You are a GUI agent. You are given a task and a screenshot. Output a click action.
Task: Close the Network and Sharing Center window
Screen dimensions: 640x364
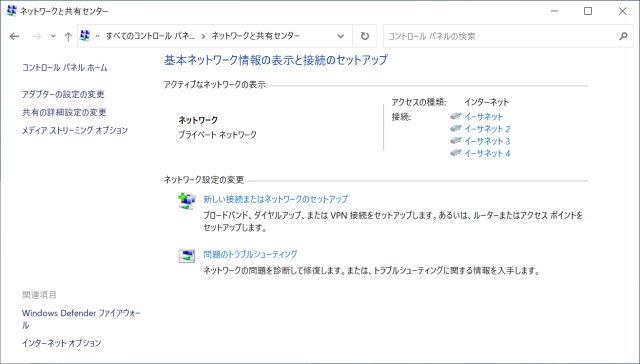pos(622,11)
